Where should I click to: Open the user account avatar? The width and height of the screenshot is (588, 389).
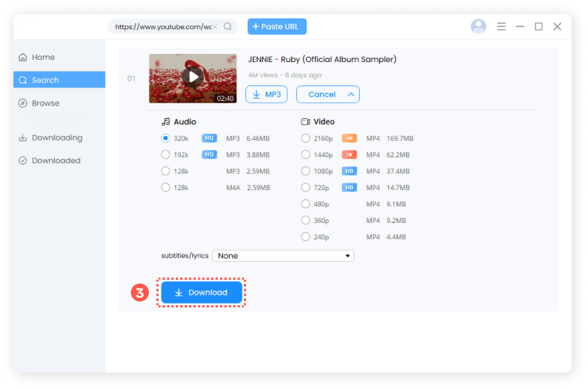(478, 26)
